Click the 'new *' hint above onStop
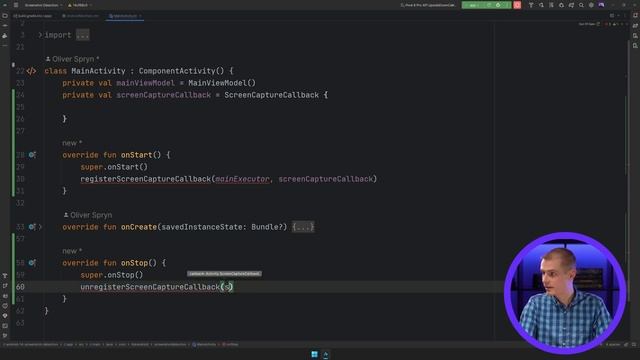Viewport: 640px width, 360px height. click(x=72, y=251)
